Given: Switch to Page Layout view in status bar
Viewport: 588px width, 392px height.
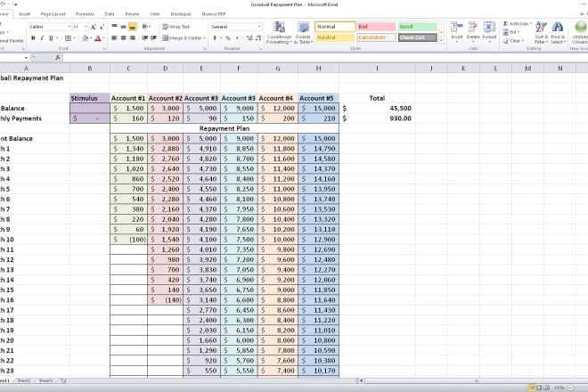Looking at the screenshot, I should [x=539, y=388].
